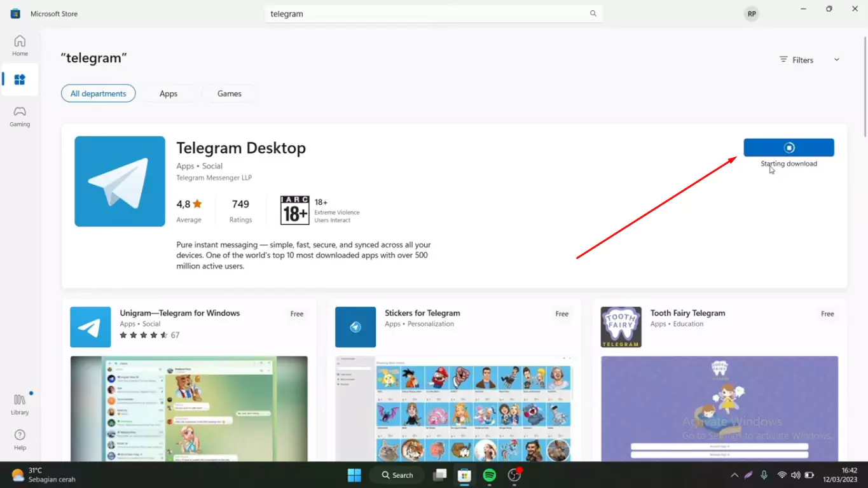The height and width of the screenshot is (488, 868).
Task: Click the Tooth Fairy Telegram screenshot preview
Action: coord(719,408)
